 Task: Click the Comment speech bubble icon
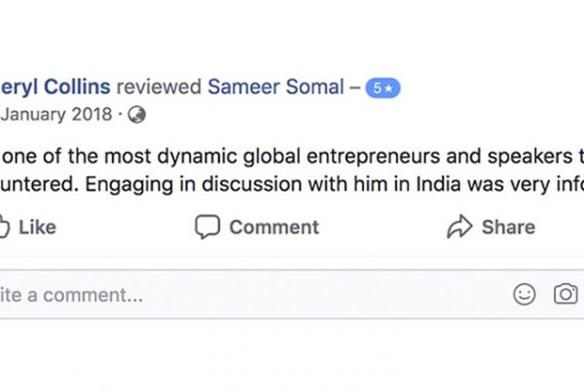coord(206,227)
